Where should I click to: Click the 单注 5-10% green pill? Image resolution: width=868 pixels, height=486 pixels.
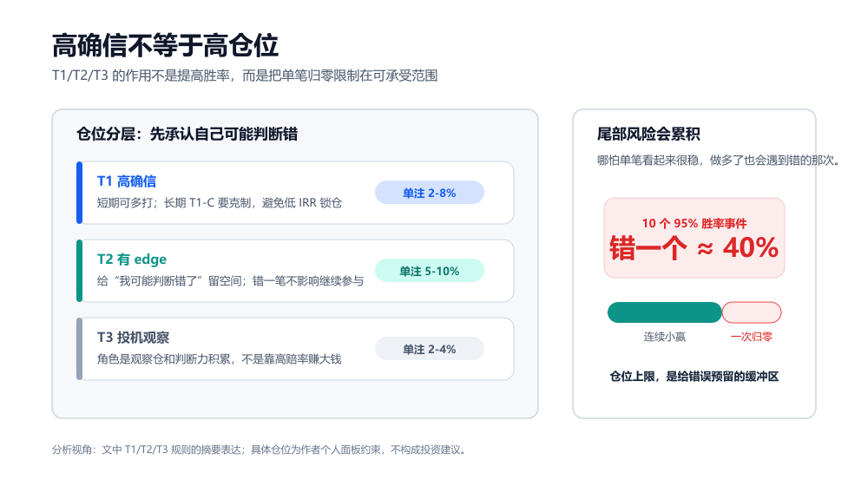click(430, 271)
